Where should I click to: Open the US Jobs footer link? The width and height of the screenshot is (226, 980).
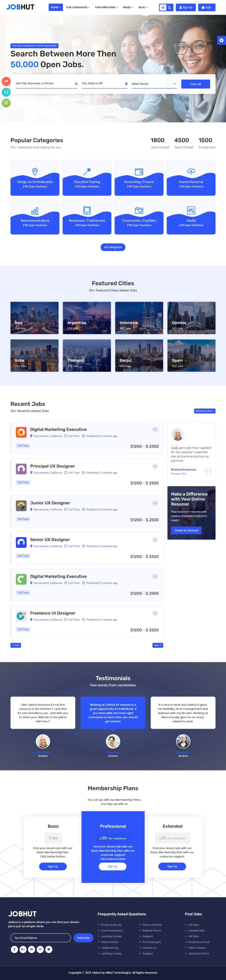click(x=193, y=925)
